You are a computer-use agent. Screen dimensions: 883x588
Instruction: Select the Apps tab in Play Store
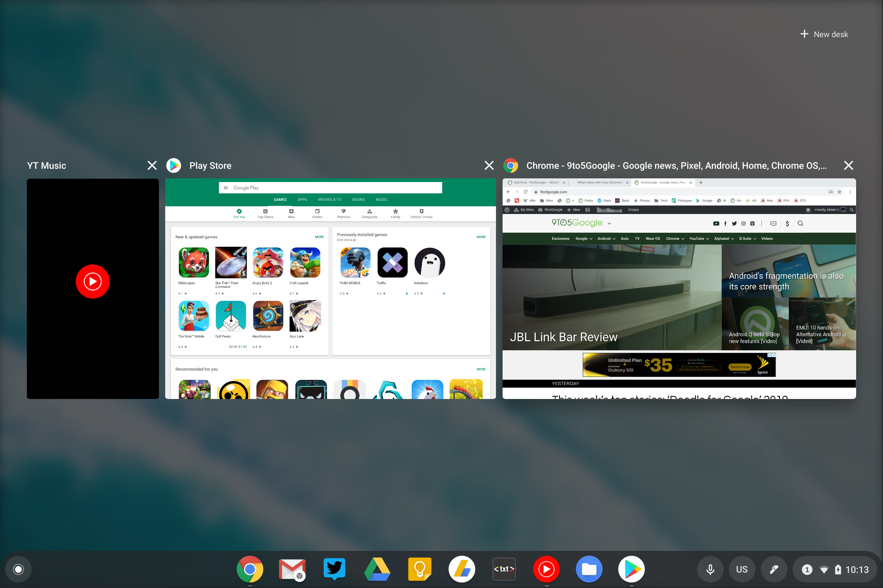pyautogui.click(x=302, y=200)
